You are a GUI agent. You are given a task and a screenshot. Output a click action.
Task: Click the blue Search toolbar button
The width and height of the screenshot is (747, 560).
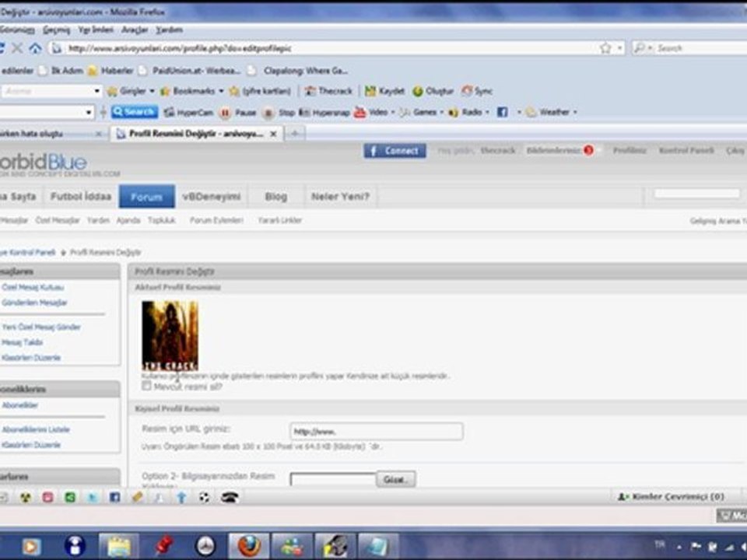pos(135,112)
